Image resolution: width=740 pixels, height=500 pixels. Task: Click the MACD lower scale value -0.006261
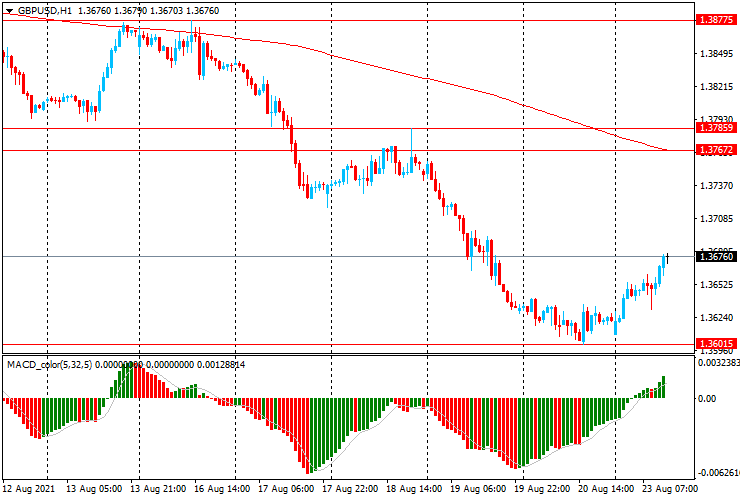pos(719,473)
